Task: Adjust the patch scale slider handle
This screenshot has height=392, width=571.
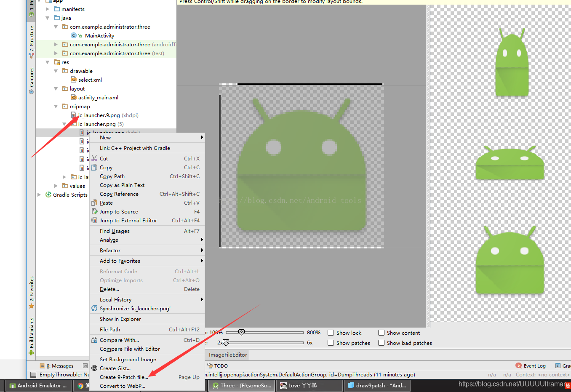Action: (x=226, y=343)
